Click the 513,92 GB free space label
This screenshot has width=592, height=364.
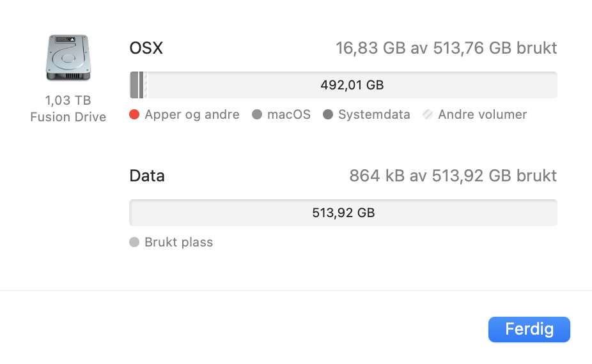(343, 213)
